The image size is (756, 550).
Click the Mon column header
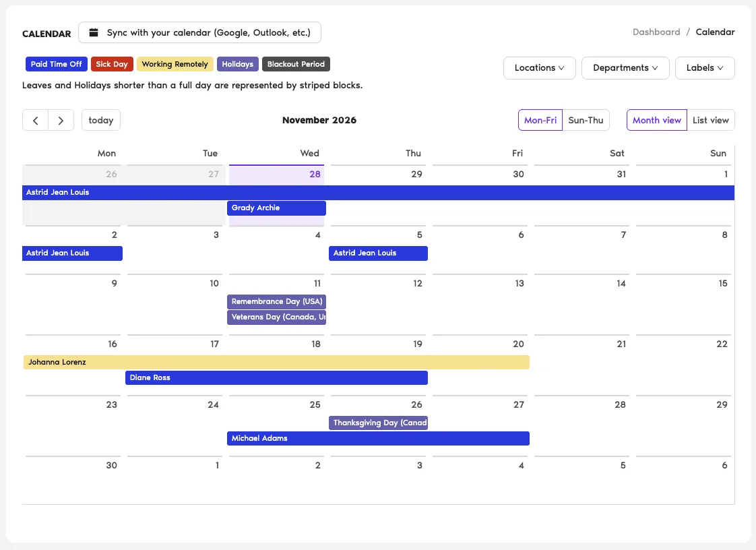106,154
